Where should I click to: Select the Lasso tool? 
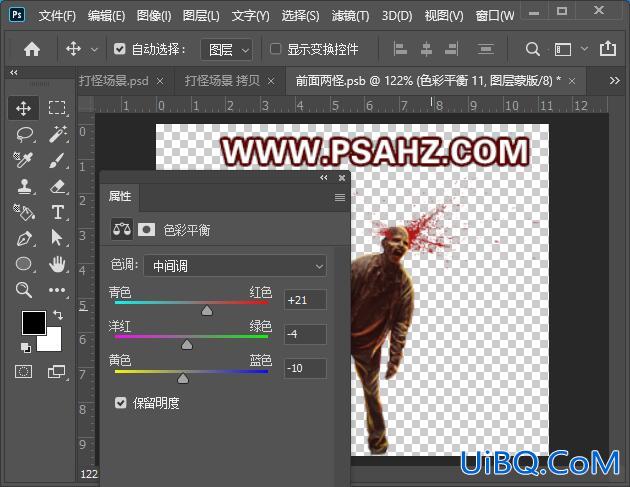24,134
